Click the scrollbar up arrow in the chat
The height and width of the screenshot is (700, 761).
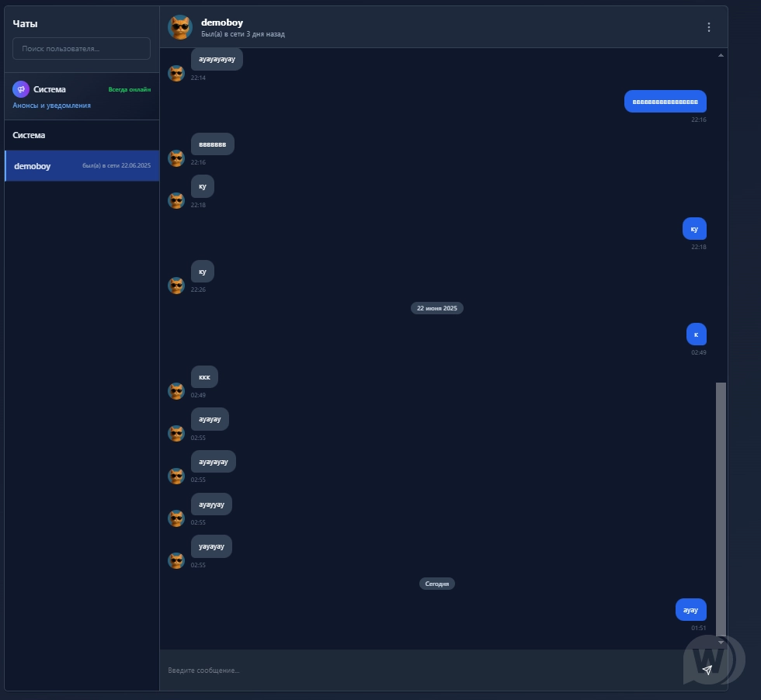point(721,55)
